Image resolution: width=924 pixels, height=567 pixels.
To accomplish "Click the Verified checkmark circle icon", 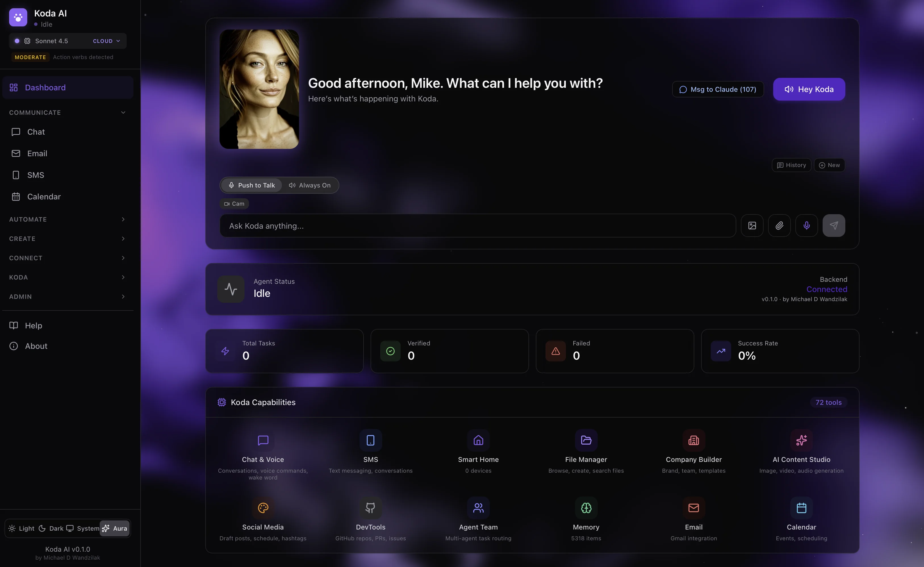I will click(390, 351).
